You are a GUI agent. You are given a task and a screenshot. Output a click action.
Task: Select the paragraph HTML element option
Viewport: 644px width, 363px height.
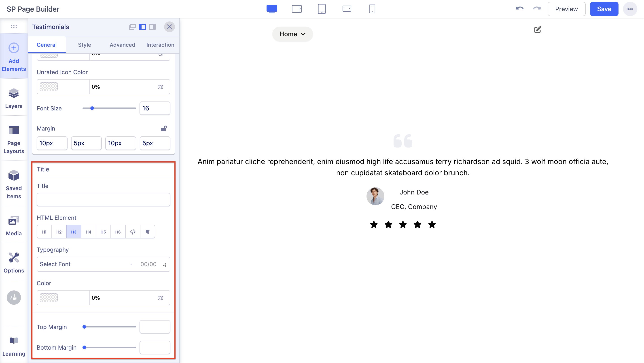coord(148,232)
